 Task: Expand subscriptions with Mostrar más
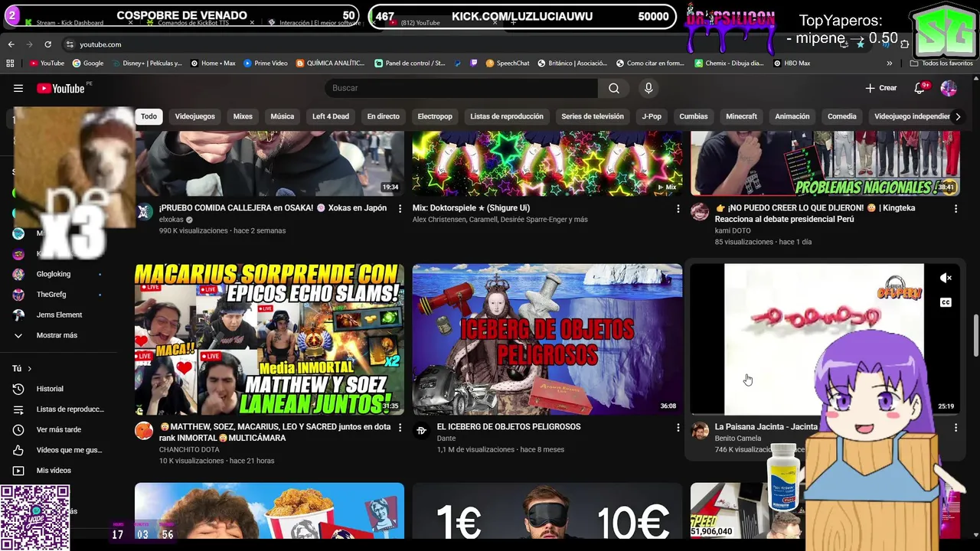click(57, 335)
